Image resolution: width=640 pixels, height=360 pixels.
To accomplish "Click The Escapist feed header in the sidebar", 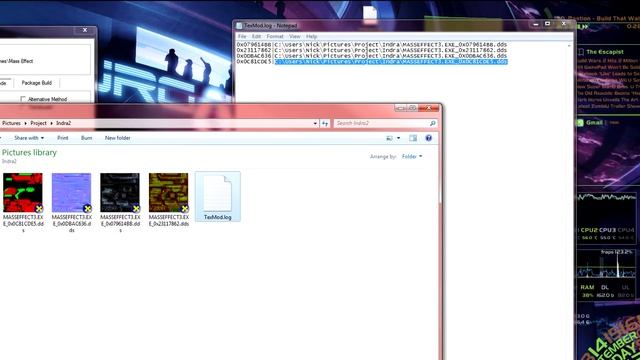I will pyautogui.click(x=604, y=52).
